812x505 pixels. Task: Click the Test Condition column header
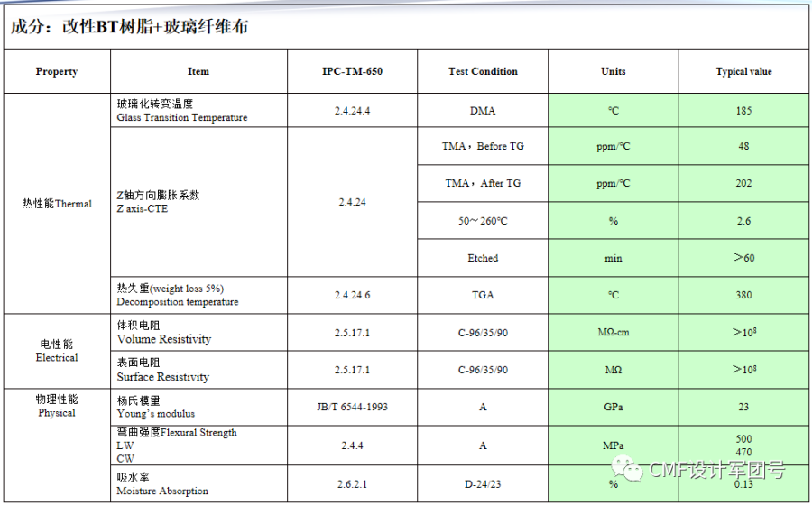tap(483, 71)
